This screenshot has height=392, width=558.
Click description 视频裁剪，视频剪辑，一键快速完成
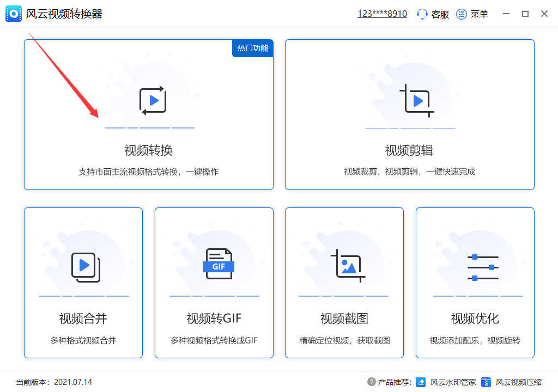click(x=409, y=171)
